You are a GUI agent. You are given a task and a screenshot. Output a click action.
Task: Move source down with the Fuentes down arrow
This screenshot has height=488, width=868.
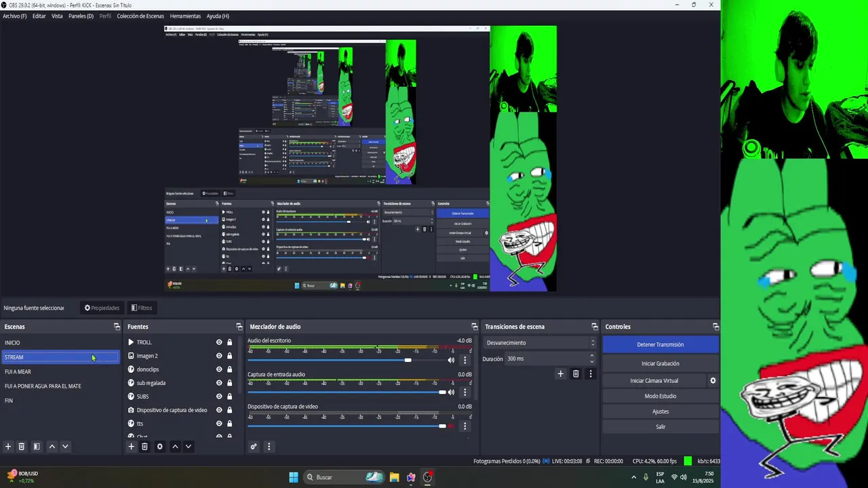tap(189, 447)
